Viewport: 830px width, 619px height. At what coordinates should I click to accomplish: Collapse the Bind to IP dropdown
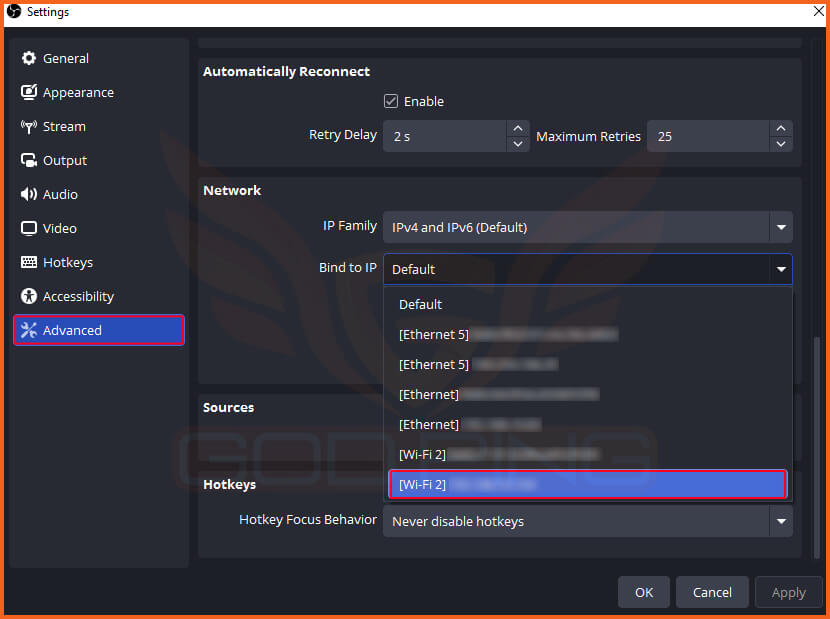780,270
